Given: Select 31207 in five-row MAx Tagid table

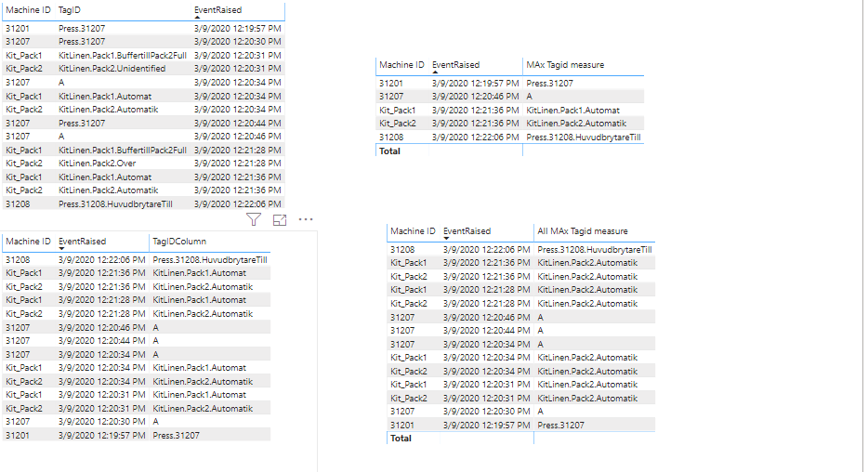Looking at the screenshot, I should [x=391, y=97].
